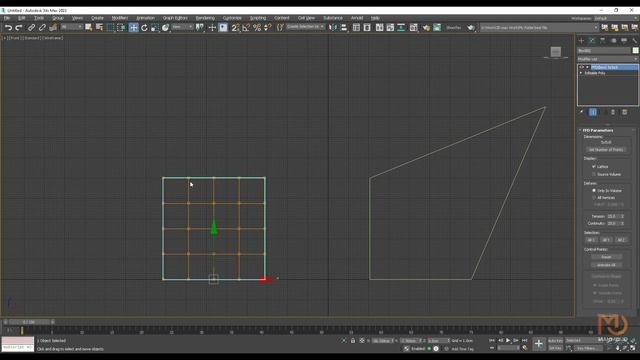Toggle the Percent Snap icon

coord(257,28)
